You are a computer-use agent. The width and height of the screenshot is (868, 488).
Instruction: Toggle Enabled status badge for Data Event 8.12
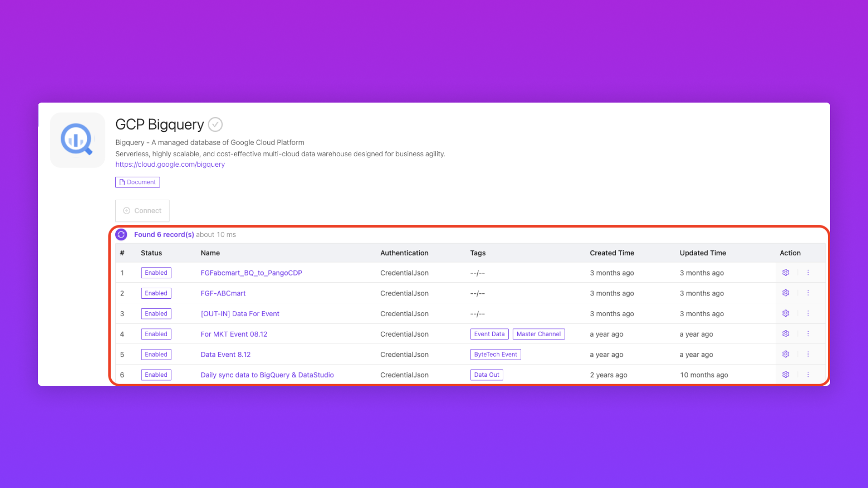[156, 355]
